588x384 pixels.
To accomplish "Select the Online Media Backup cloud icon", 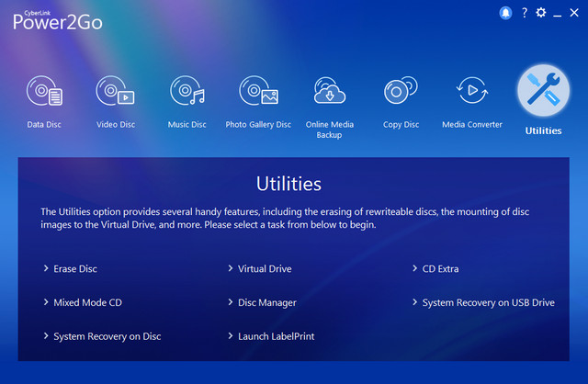I will (x=330, y=90).
